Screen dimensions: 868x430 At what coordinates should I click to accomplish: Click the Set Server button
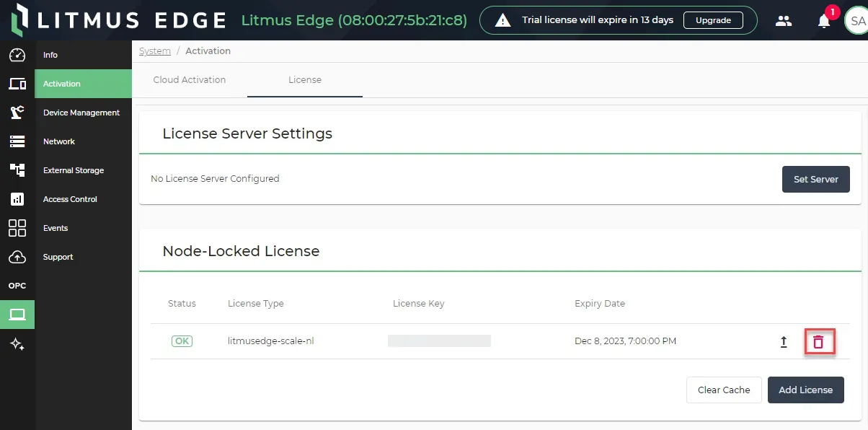815,179
